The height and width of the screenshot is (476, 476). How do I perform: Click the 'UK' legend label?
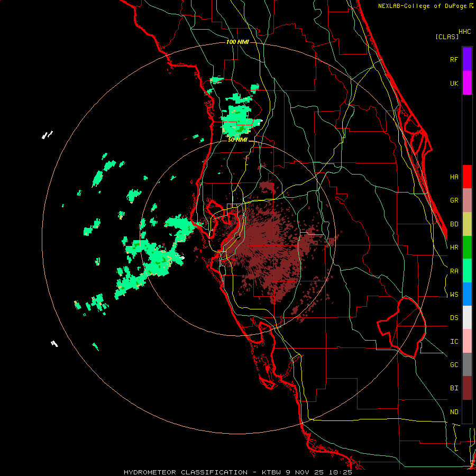pyautogui.click(x=454, y=83)
